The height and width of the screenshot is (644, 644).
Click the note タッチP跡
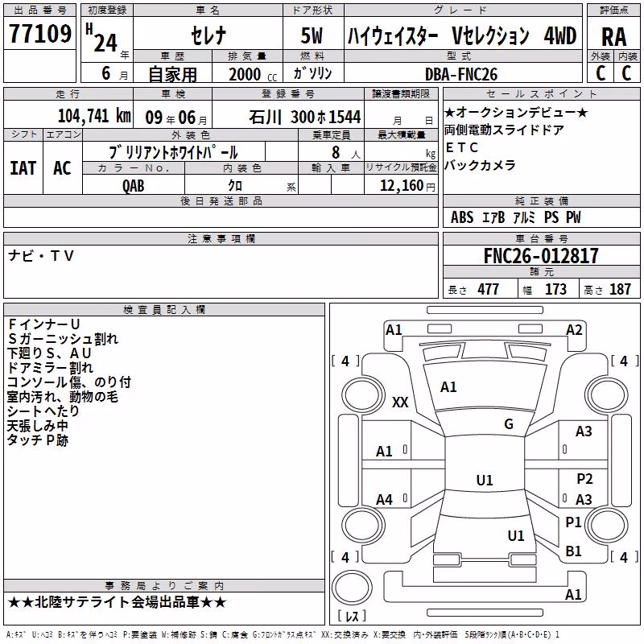pos(38,440)
